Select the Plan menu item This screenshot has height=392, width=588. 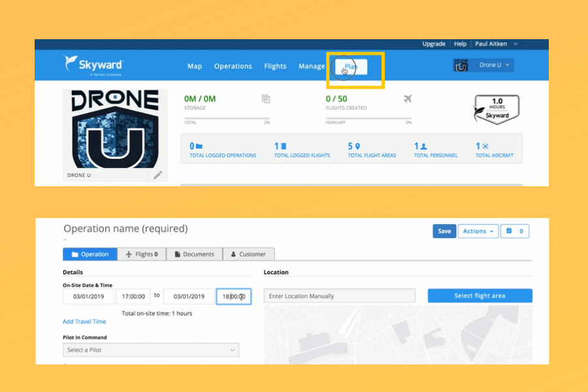pyautogui.click(x=351, y=66)
